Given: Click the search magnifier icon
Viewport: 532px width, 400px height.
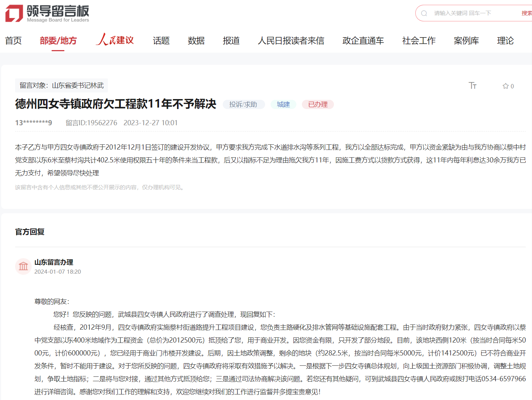Looking at the screenshot, I should coord(424,13).
